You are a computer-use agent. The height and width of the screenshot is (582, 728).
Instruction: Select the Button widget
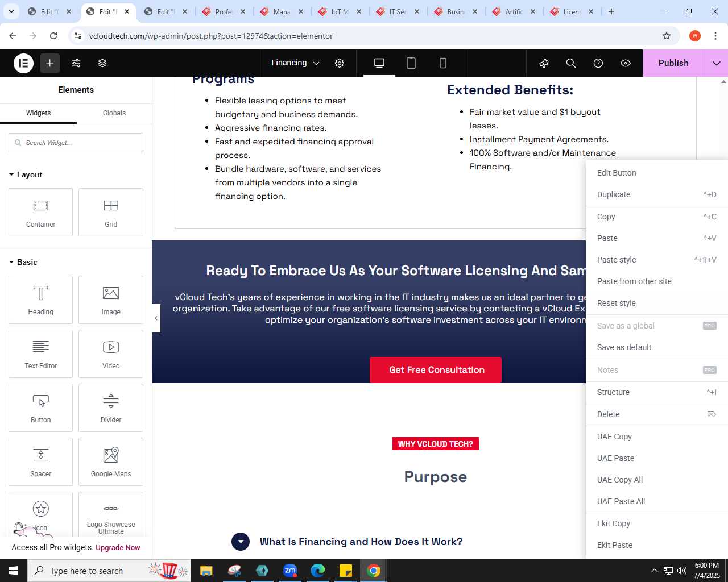(x=41, y=408)
